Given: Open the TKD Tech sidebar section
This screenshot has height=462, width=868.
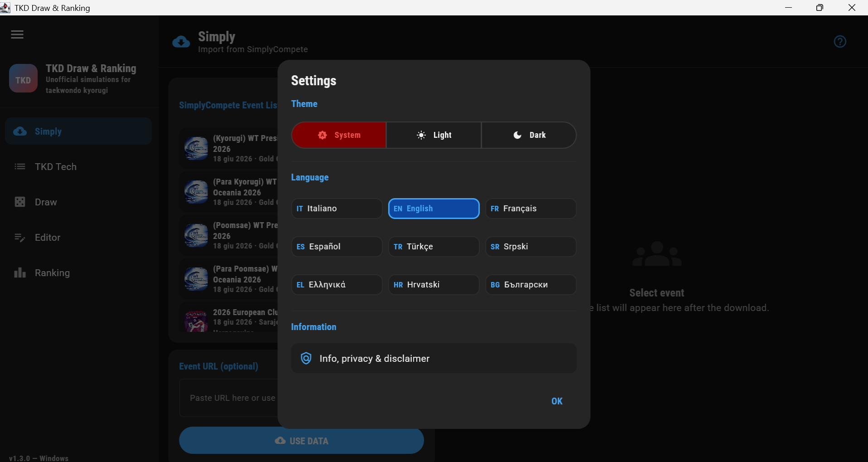Looking at the screenshot, I should coord(78,167).
